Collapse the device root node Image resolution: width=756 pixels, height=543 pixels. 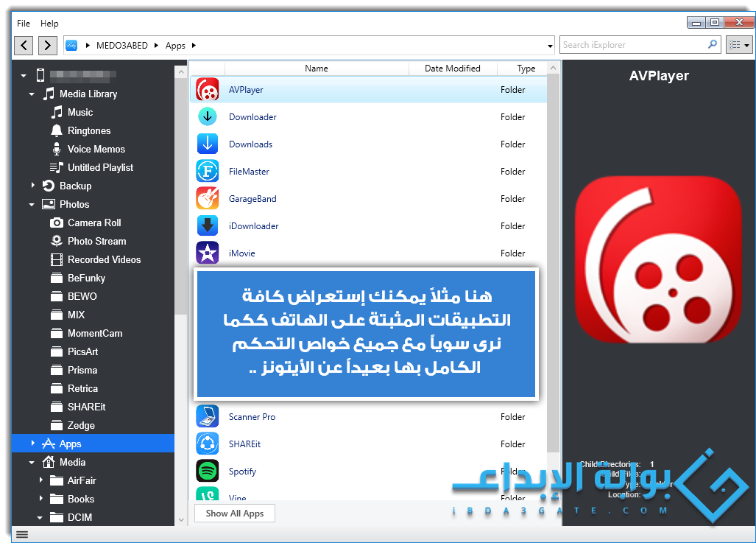(x=24, y=76)
